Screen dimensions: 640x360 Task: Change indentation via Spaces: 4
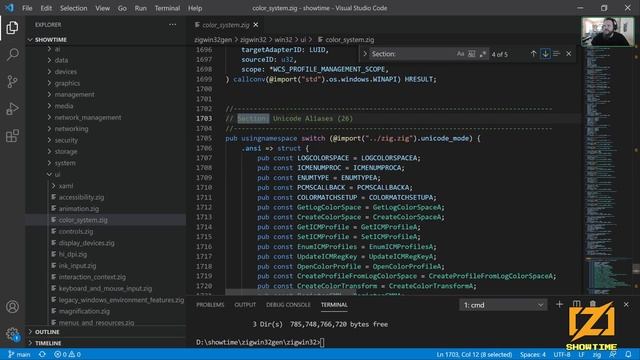[533, 354]
